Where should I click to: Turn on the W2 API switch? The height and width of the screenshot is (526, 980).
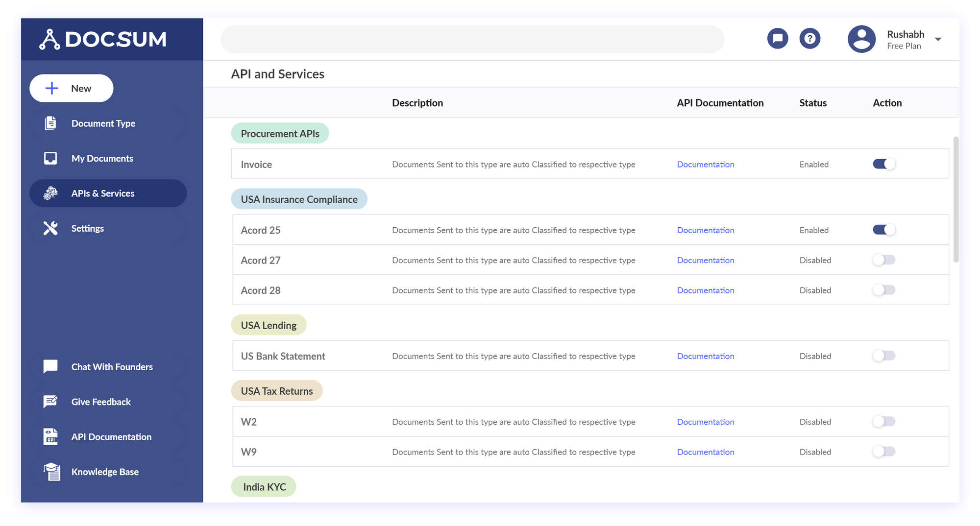(883, 421)
